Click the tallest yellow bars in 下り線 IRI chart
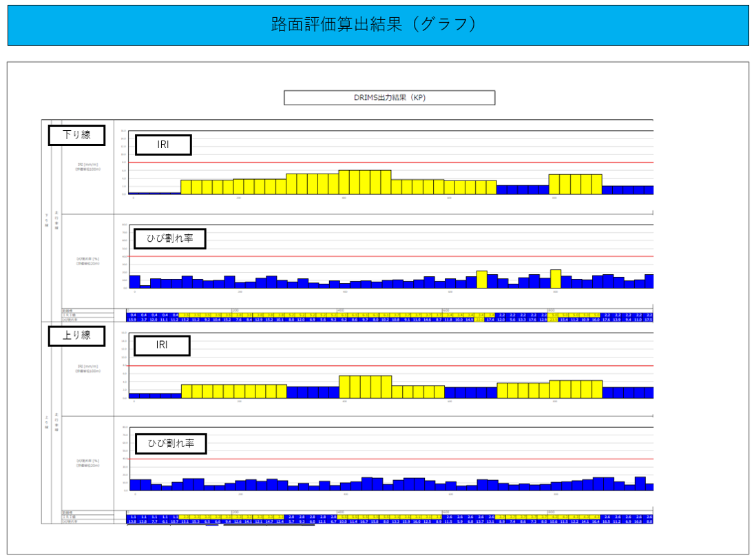 point(365,183)
